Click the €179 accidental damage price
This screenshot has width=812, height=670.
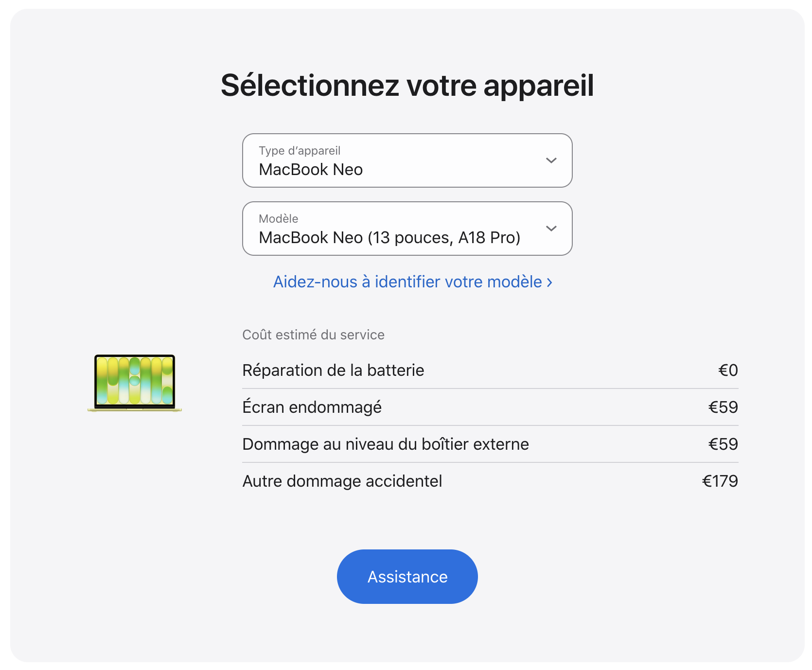(720, 481)
